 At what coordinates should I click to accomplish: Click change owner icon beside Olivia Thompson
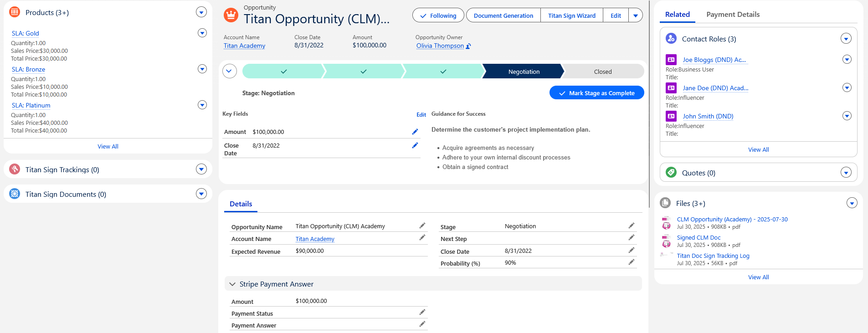(468, 46)
